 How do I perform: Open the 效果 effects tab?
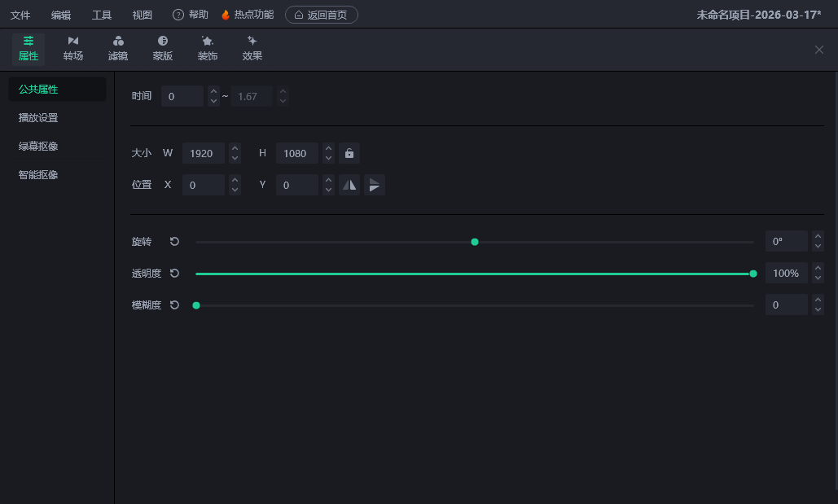pos(252,48)
